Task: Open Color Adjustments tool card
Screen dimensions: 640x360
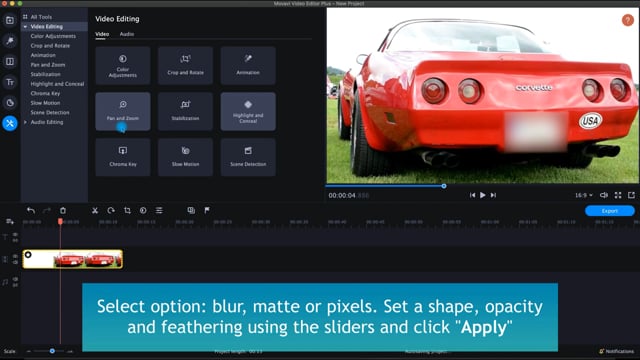Action: tap(123, 66)
